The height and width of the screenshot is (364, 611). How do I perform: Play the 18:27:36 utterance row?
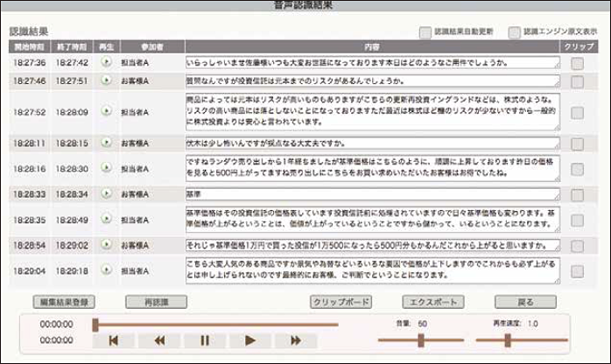[106, 63]
